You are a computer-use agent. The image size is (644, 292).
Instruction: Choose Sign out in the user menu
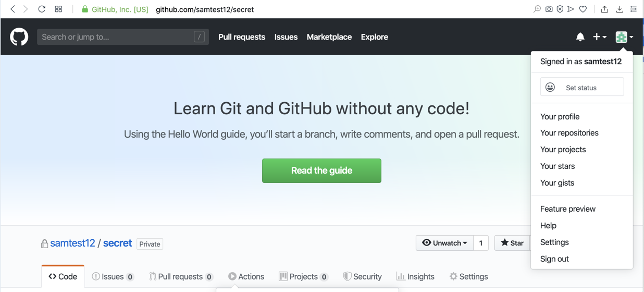point(554,259)
